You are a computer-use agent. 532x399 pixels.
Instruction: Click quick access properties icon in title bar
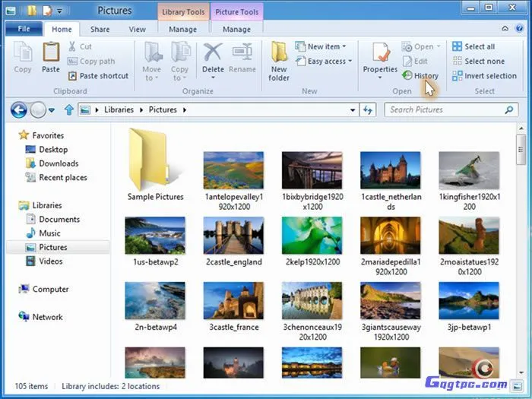pos(47,11)
